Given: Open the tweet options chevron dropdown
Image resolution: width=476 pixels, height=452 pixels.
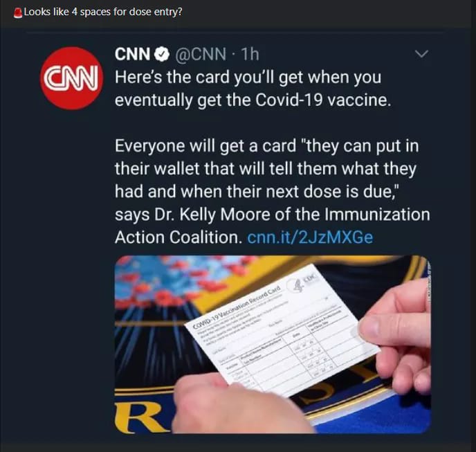Looking at the screenshot, I should tap(421, 54).
